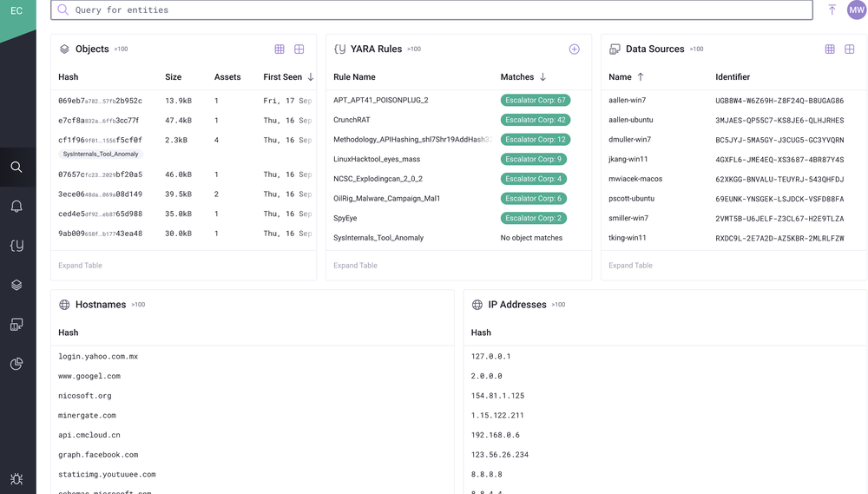Click the bug icon in sidebar
Screen dimensions: 868x494
point(16,479)
